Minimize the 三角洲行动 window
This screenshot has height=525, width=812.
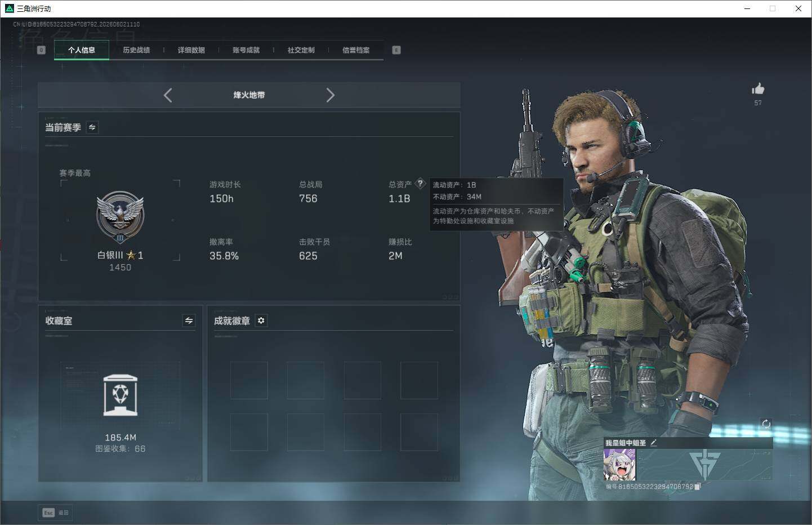tap(747, 8)
